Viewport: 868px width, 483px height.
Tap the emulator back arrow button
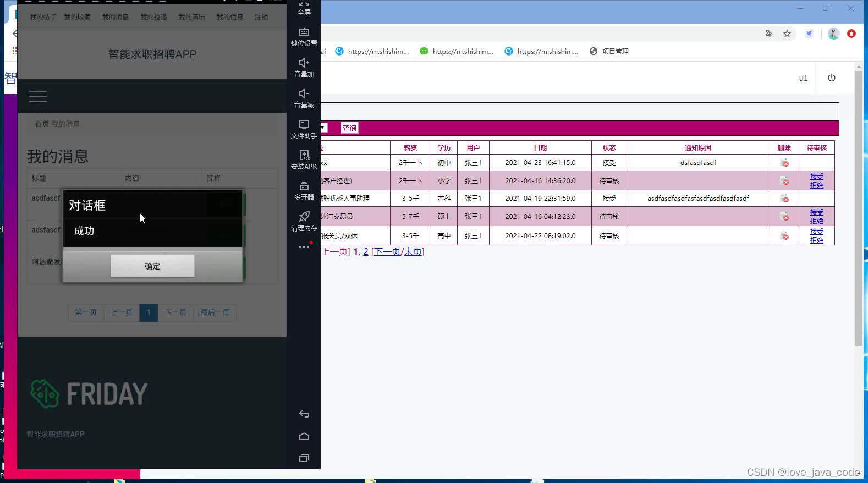pyautogui.click(x=304, y=414)
